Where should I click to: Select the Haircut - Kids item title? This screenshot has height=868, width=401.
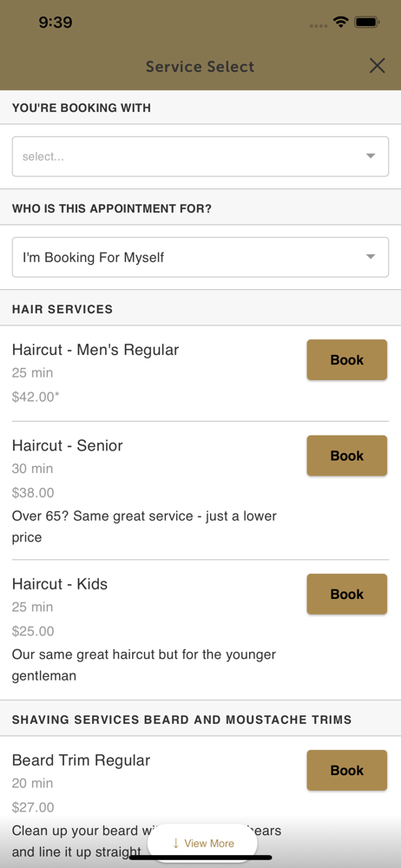click(60, 584)
